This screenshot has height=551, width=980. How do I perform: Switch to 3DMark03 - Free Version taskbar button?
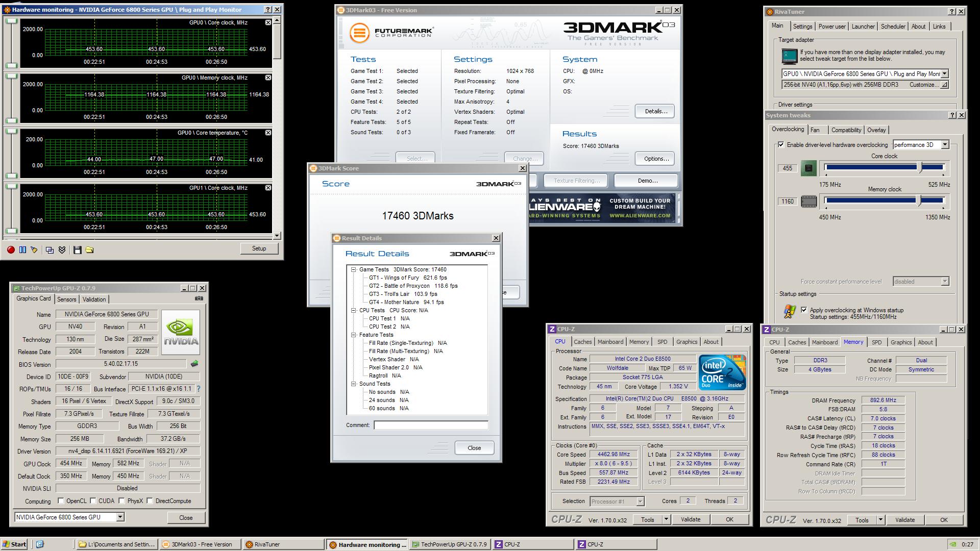click(199, 544)
